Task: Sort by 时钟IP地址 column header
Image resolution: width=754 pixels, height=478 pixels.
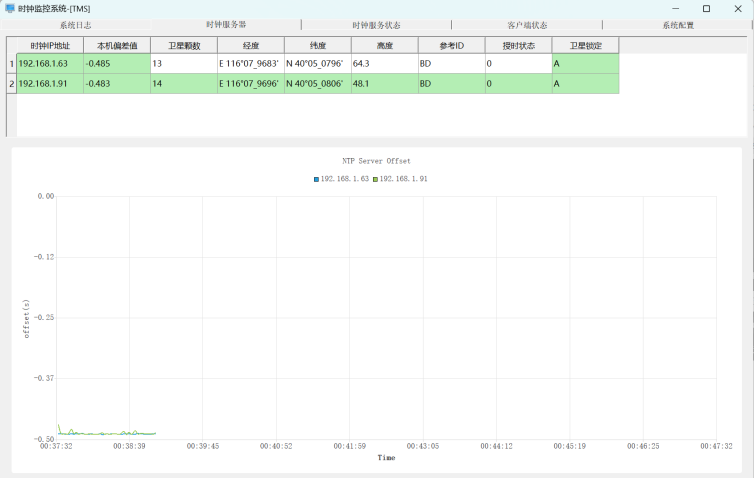Action: tap(50, 45)
